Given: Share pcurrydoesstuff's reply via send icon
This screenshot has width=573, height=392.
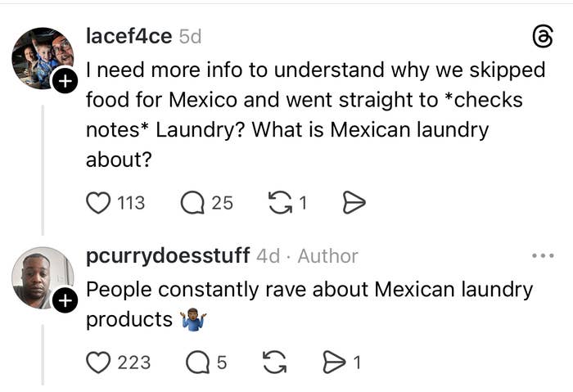Looking at the screenshot, I should click(333, 361).
